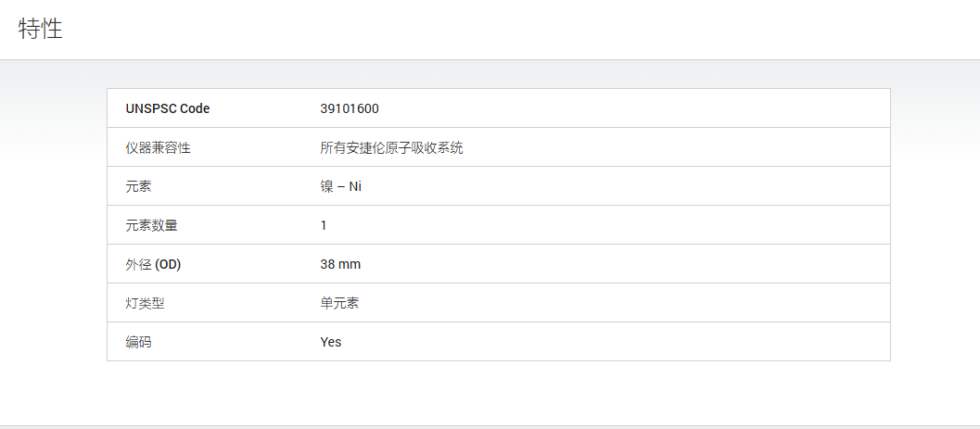Select the 元素 row label
Screen dimensions: 980x429
[x=138, y=187]
